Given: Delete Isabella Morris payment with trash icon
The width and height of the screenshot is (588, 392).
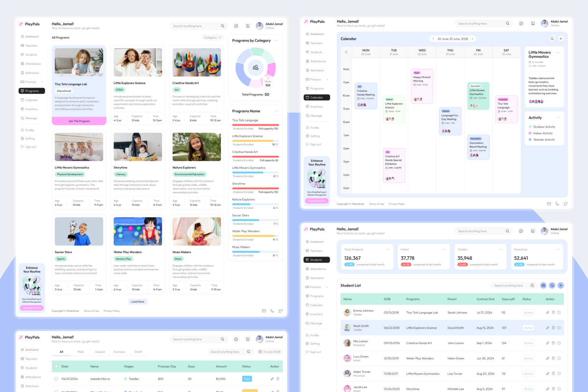Looking at the screenshot, I should (278, 379).
